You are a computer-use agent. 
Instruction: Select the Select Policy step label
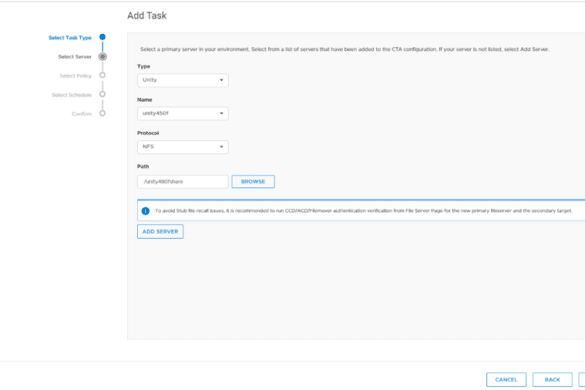[x=76, y=76]
